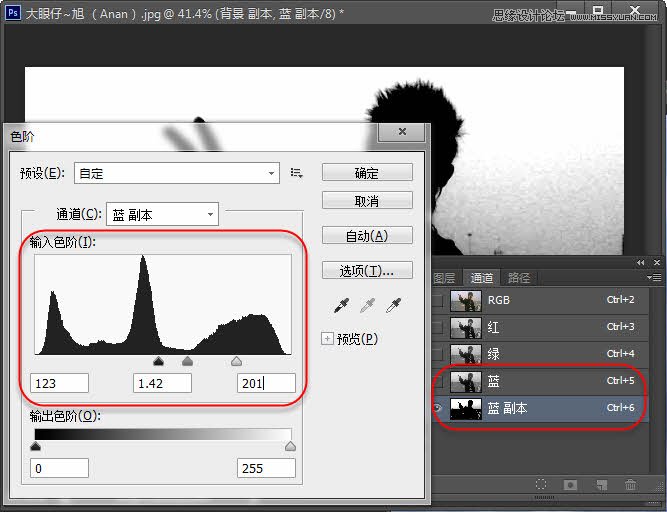Open the channels panel flyout menu
Screen dimensions: 667x512
tap(654, 277)
